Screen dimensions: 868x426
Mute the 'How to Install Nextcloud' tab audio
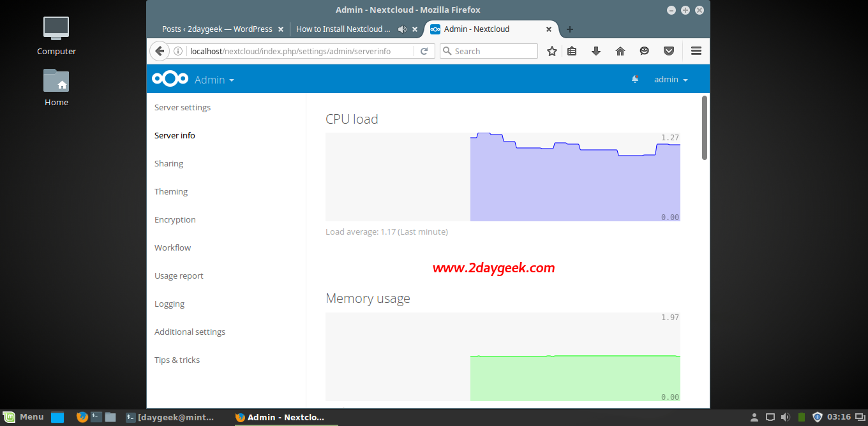click(402, 29)
